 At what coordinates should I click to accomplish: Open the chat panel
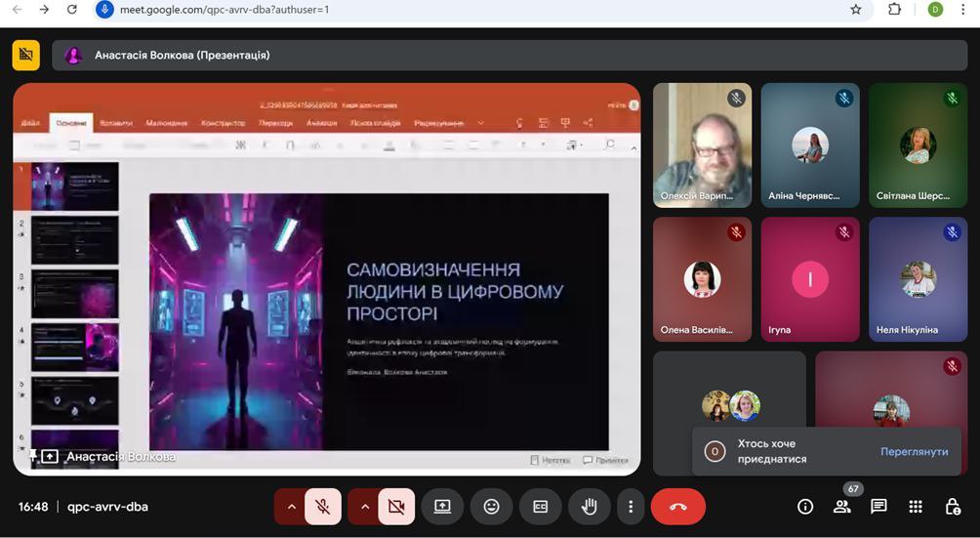(878, 507)
